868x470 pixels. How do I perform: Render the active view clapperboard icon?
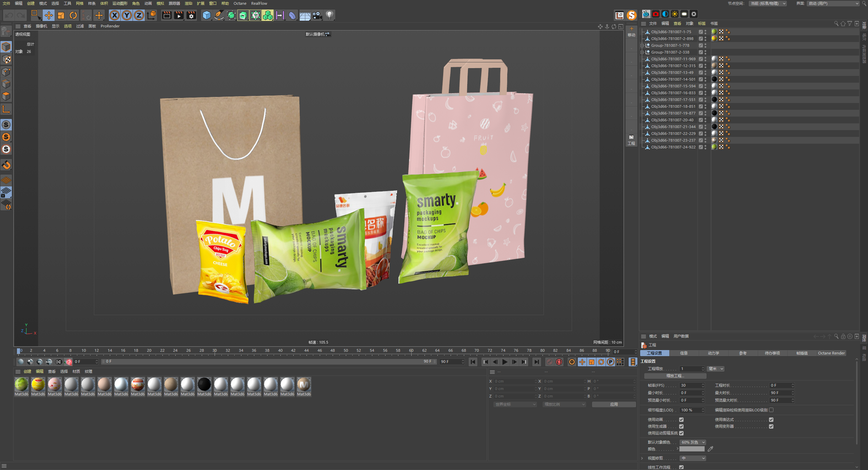(166, 15)
